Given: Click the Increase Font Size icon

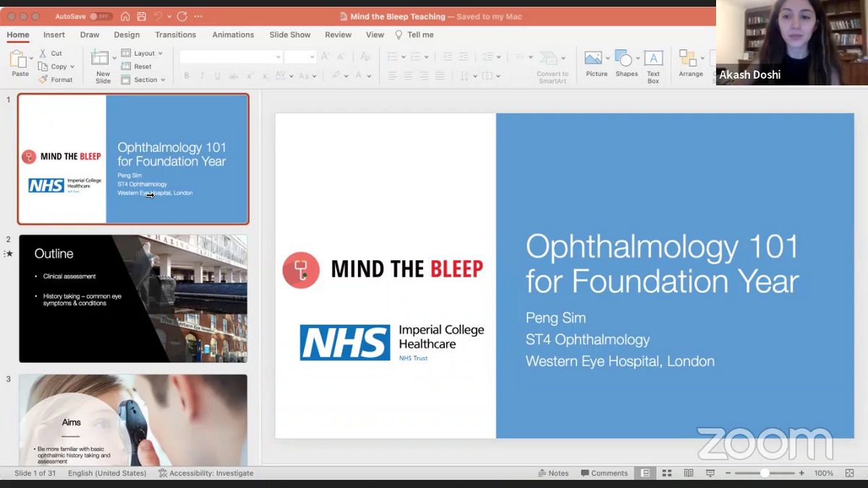Looking at the screenshot, I should (x=325, y=56).
